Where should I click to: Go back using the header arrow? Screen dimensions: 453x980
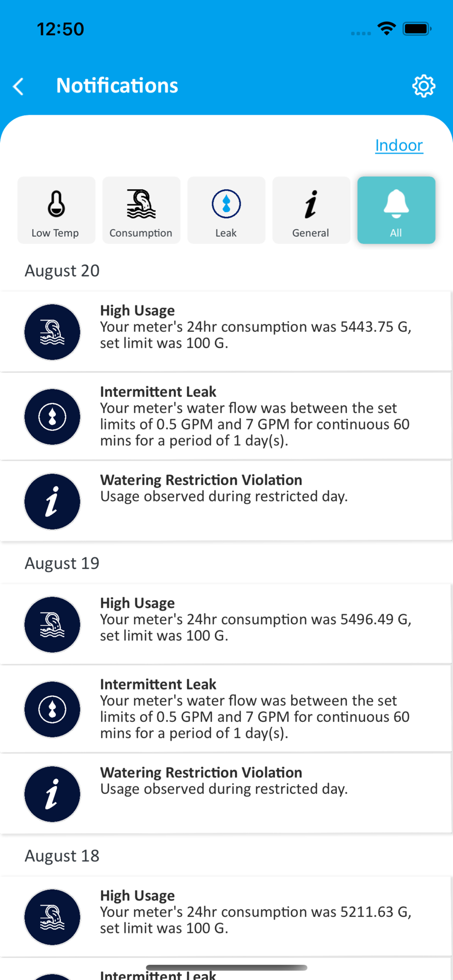coord(19,86)
